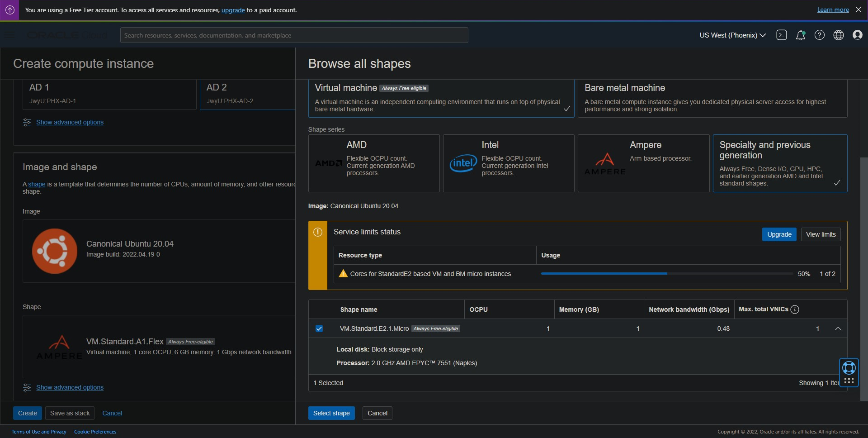Screen dimensions: 868x438
Task: Click the Create instance button
Action: point(28,413)
